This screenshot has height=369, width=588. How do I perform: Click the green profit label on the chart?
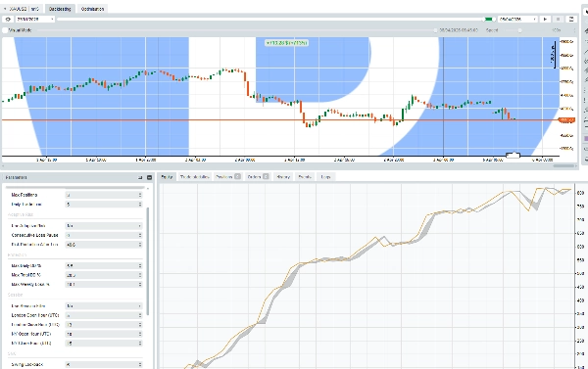pyautogui.click(x=286, y=43)
